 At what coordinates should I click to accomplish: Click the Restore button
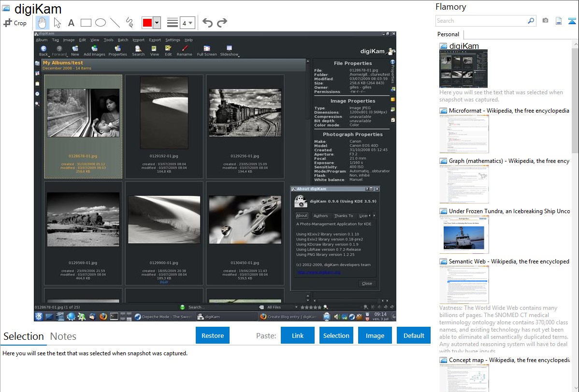coord(213,335)
